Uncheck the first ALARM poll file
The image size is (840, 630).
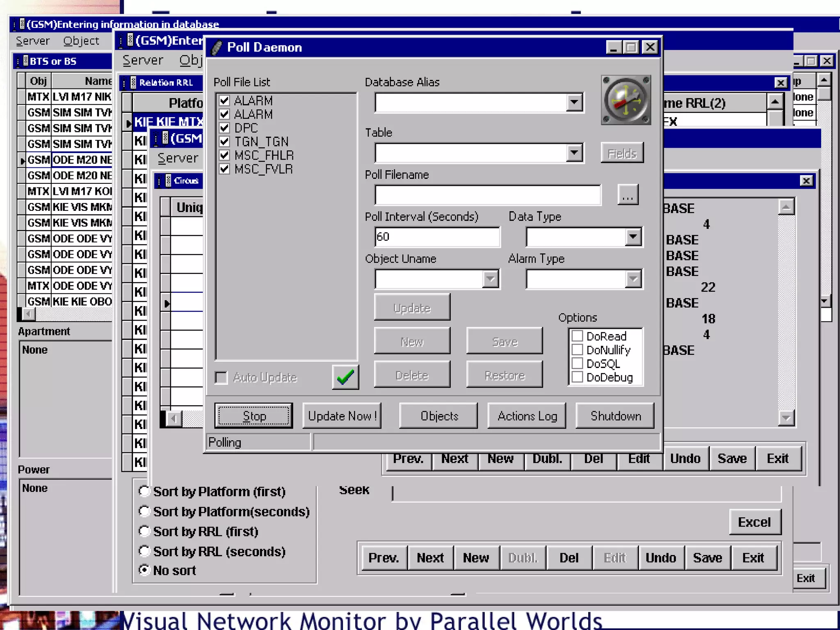[x=224, y=100]
